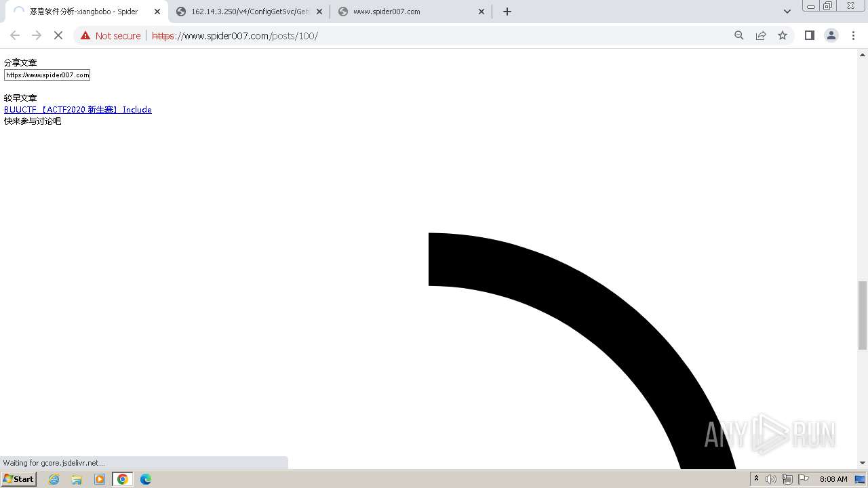Open Windows Media Player from taskbar
868x488 pixels.
coord(100,479)
